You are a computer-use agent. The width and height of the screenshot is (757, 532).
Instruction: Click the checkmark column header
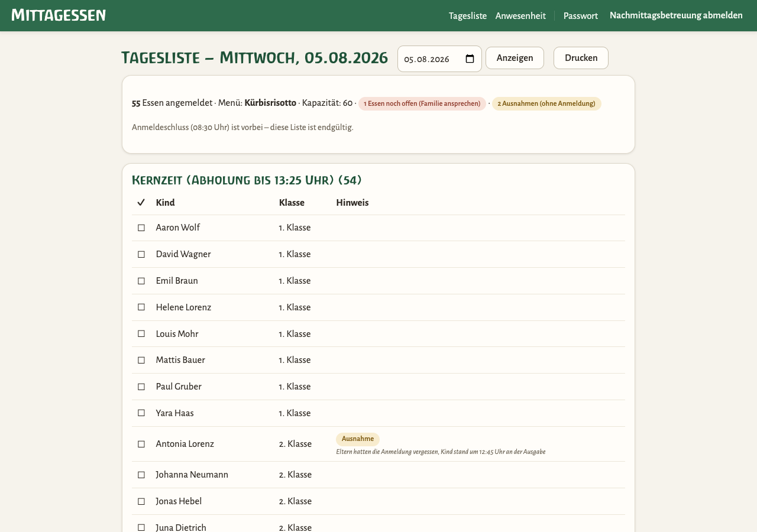pos(141,203)
